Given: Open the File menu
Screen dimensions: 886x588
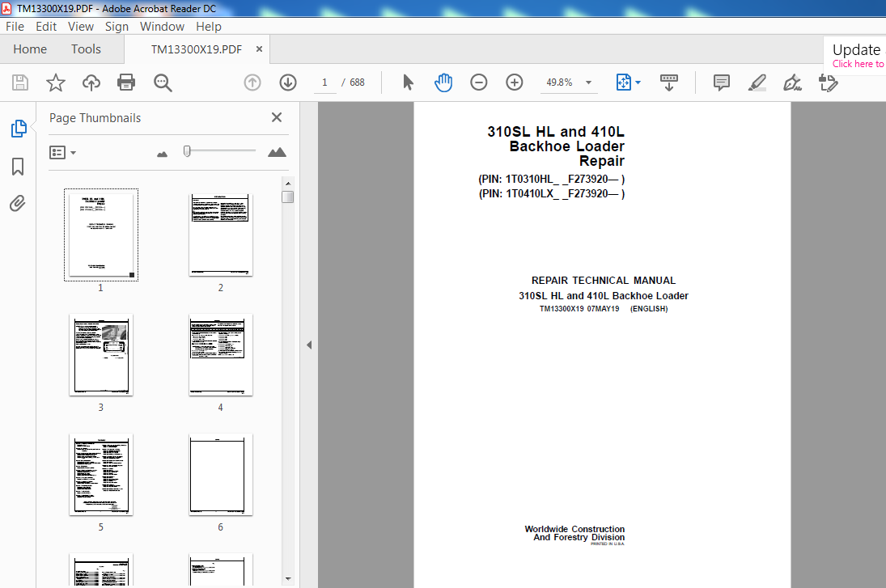Looking at the screenshot, I should (x=15, y=27).
